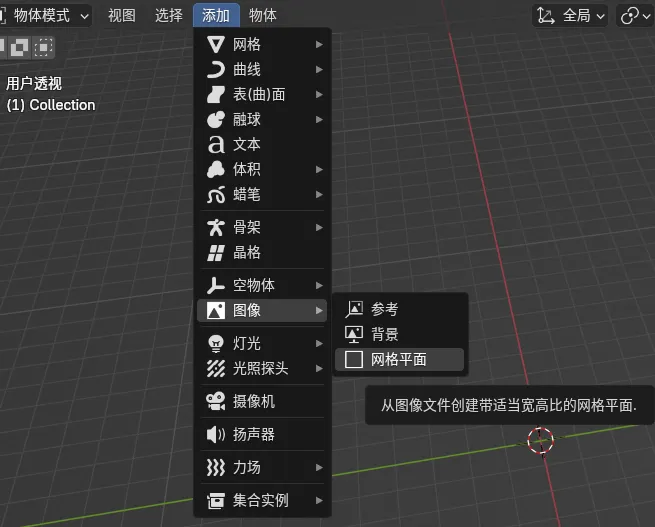Click the Collection Instance (集合实例) icon
Screen dimensions: 655x527
click(216, 501)
